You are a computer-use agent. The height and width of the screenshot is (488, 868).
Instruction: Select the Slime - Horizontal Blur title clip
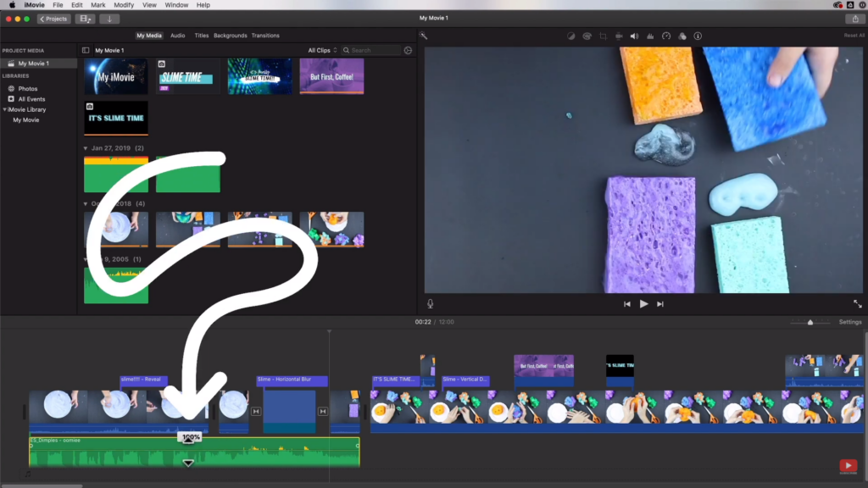(x=292, y=380)
